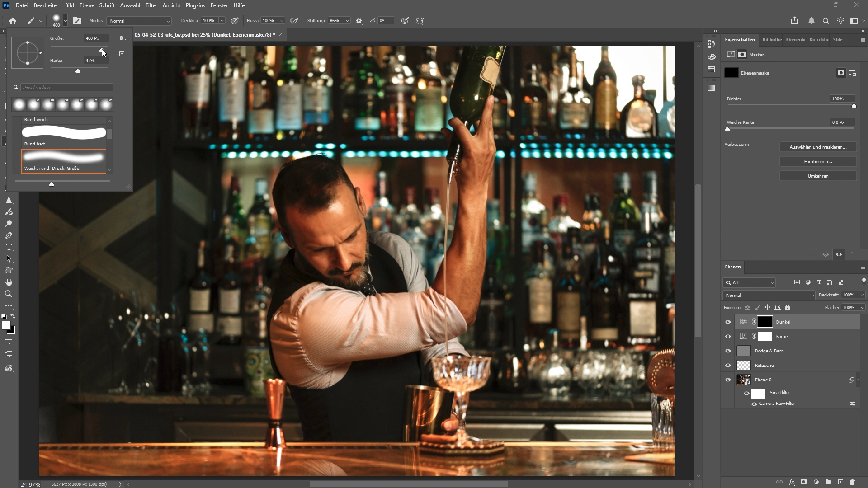This screenshot has width=868, height=488.
Task: Hide the Dodge & Burn layer
Action: coord(728,351)
